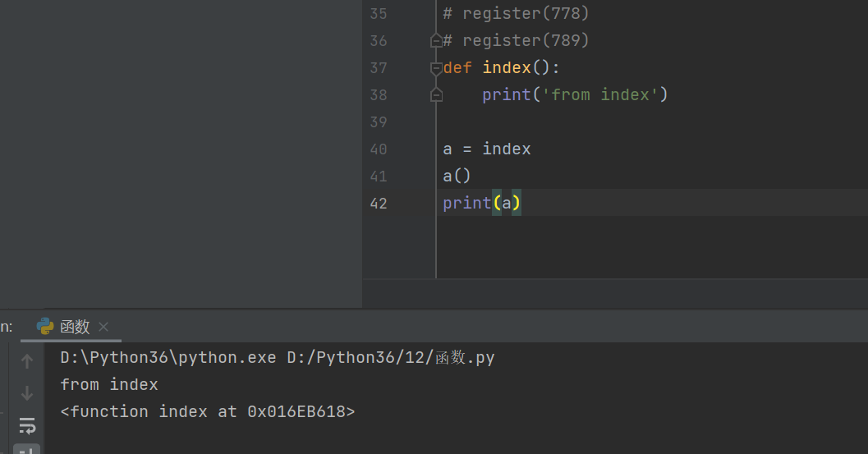Click line number 39 in gutter
868x454 pixels.
[x=379, y=122]
